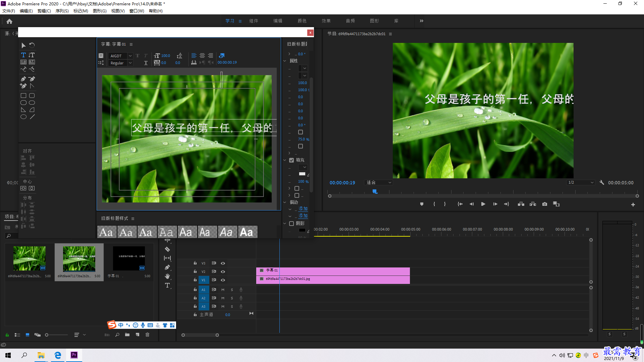644x362 pixels.
Task: Open the zoom level fit dropdown
Action: 379,183
